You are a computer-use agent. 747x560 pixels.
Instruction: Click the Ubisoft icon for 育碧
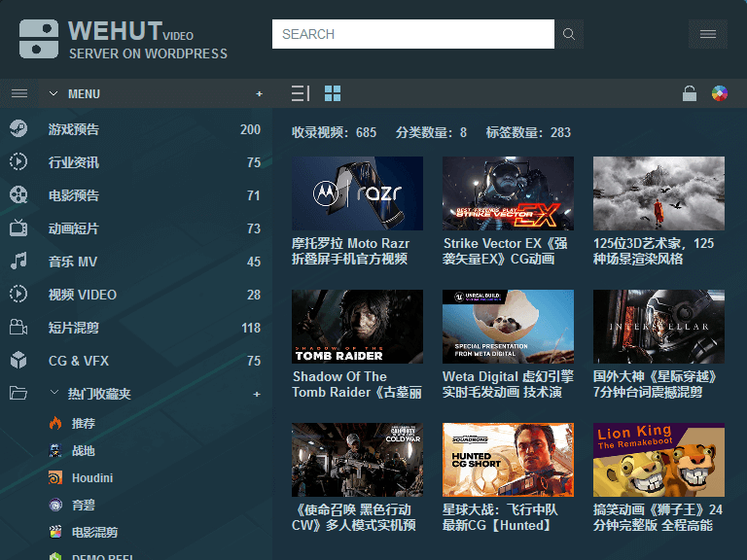[x=55, y=505]
